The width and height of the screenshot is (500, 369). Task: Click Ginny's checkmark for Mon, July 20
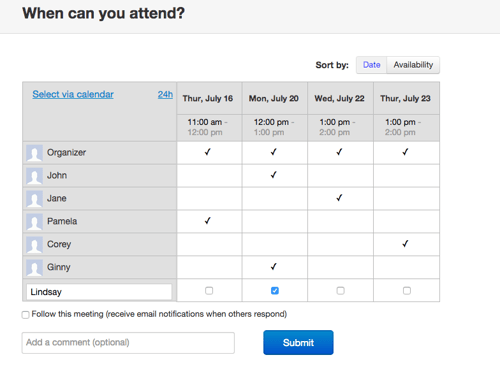(x=273, y=267)
